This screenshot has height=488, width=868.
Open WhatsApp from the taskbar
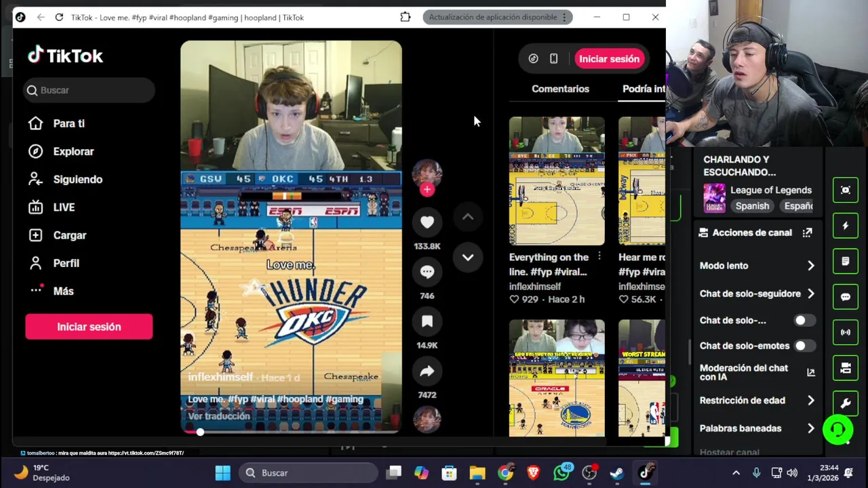point(561,472)
